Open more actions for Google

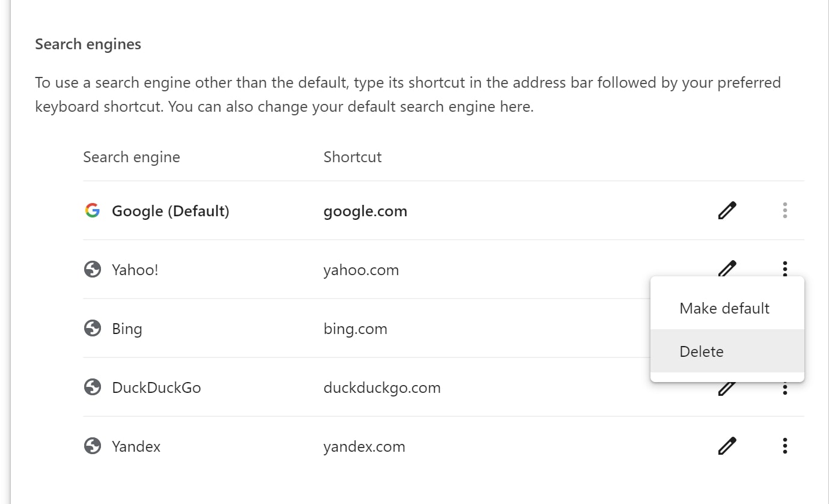point(785,210)
